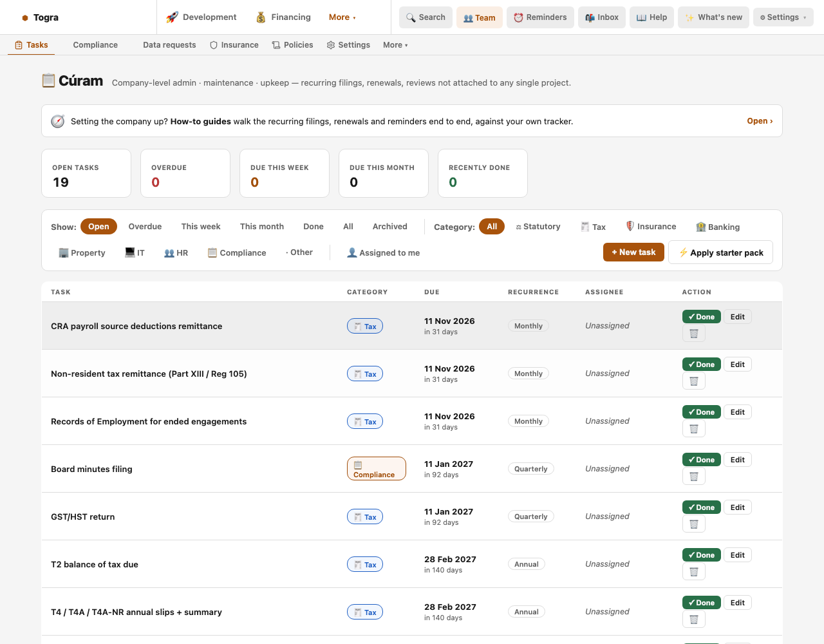Open What's new announcements

713,17
